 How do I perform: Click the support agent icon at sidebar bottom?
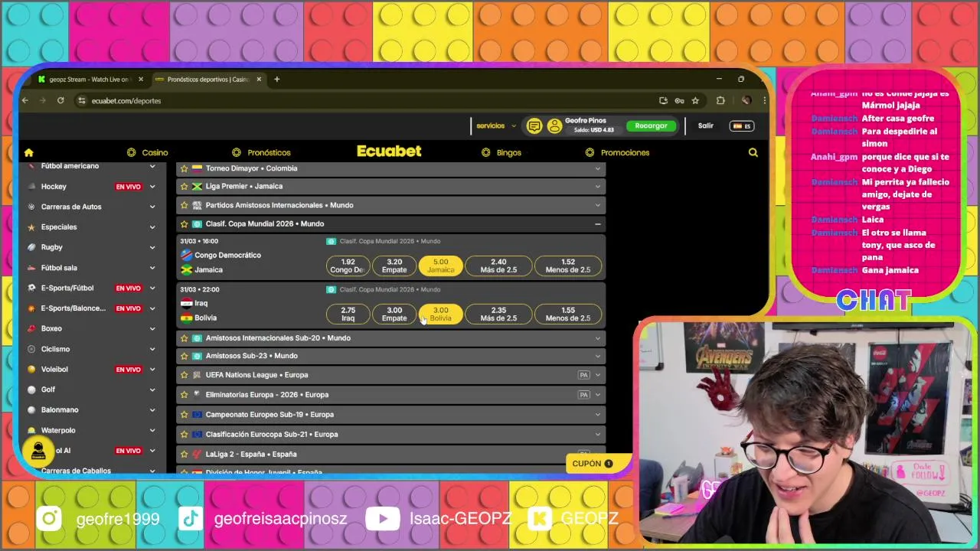(x=38, y=452)
